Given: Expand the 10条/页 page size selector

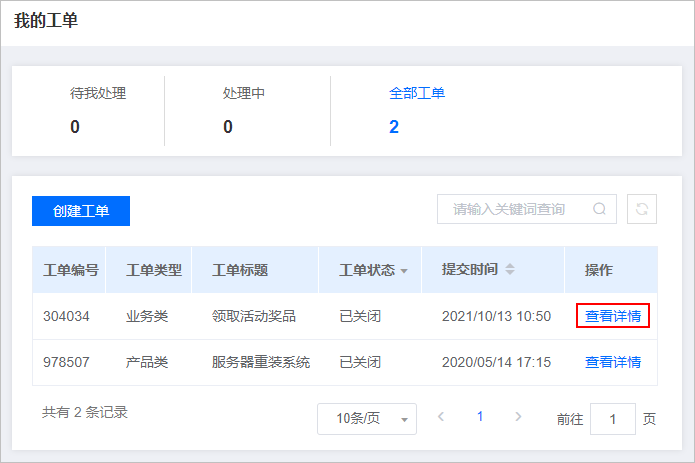Looking at the screenshot, I should [x=367, y=419].
